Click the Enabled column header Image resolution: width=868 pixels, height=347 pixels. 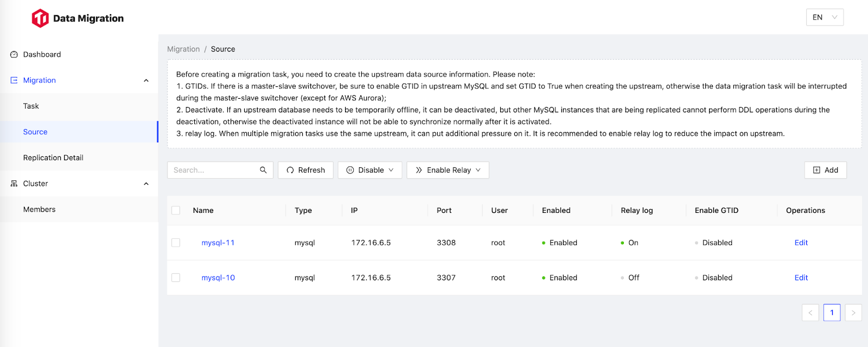click(556, 210)
